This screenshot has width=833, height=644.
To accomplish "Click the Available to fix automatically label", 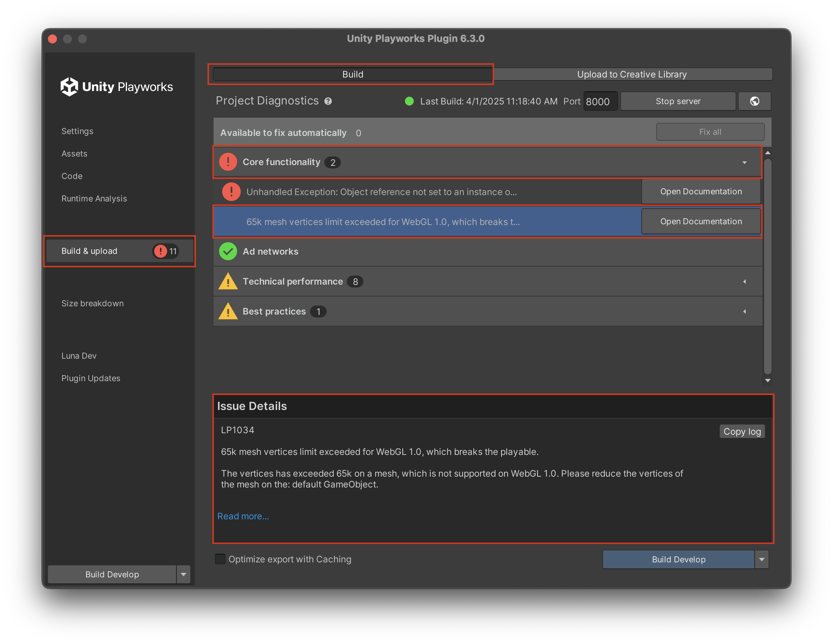I will [x=284, y=133].
